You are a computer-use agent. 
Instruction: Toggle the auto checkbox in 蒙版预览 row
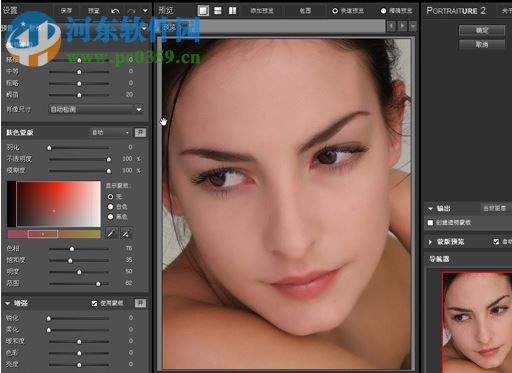point(496,242)
